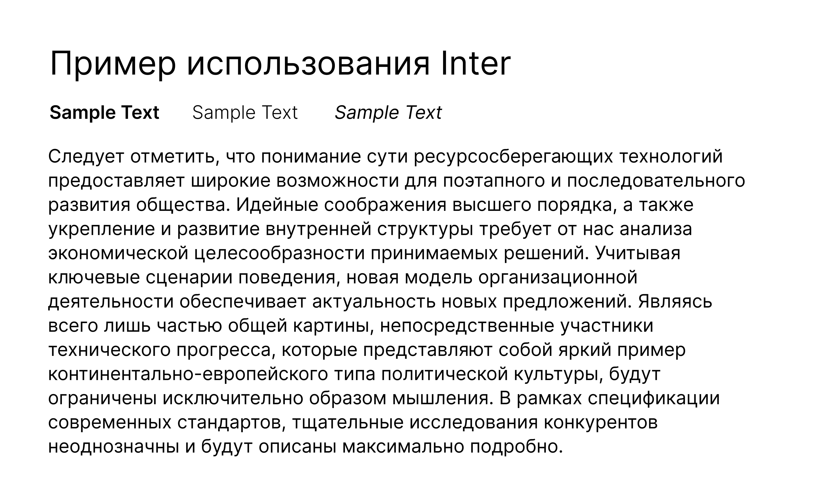Click the word "укрепление" in the paragraph

coord(102,229)
